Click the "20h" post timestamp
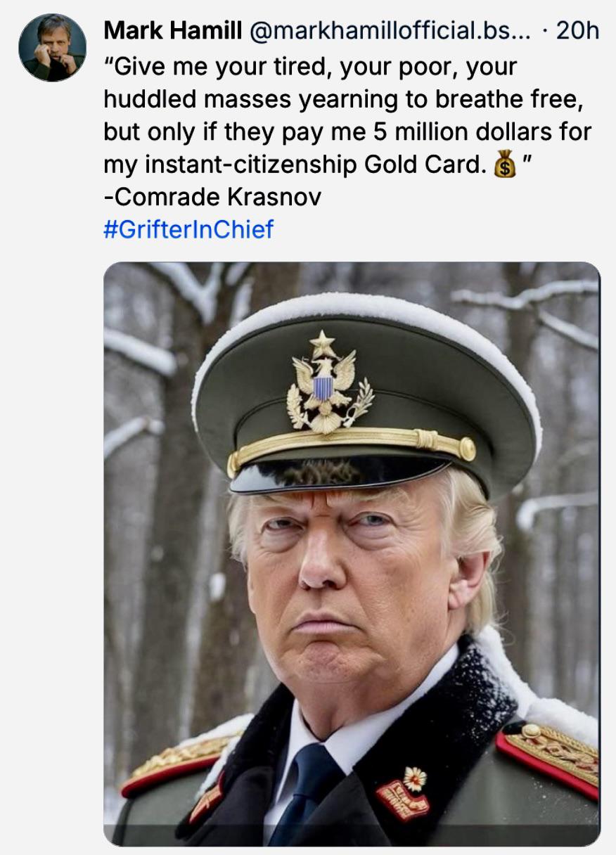 [577, 30]
